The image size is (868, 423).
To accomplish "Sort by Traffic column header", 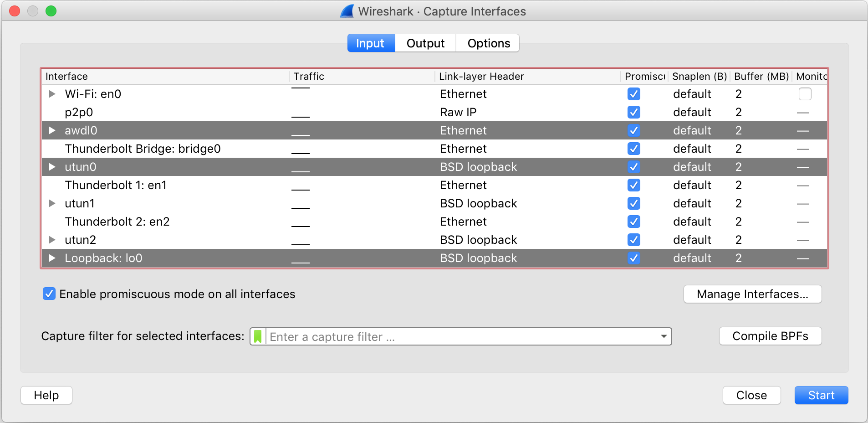I will [362, 76].
